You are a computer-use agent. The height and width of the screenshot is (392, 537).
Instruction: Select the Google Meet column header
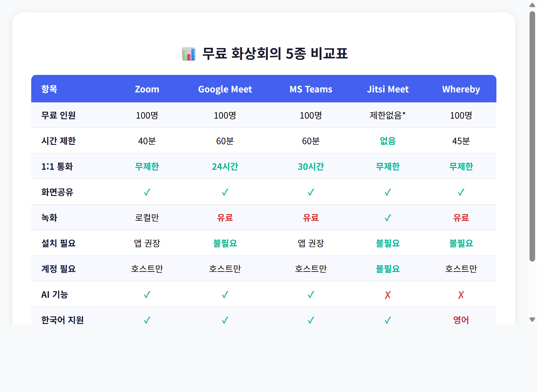tap(225, 89)
